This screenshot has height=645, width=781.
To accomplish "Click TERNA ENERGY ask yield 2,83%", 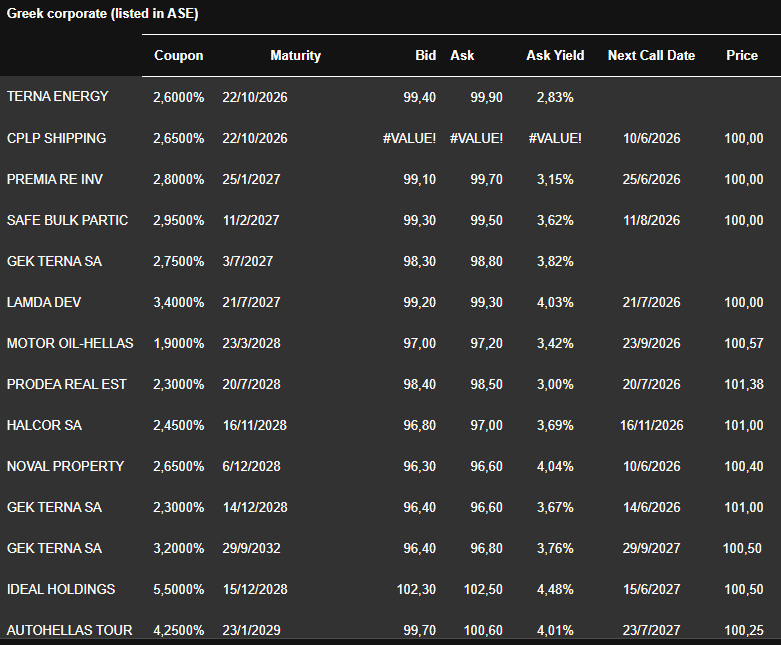I will pos(555,97).
